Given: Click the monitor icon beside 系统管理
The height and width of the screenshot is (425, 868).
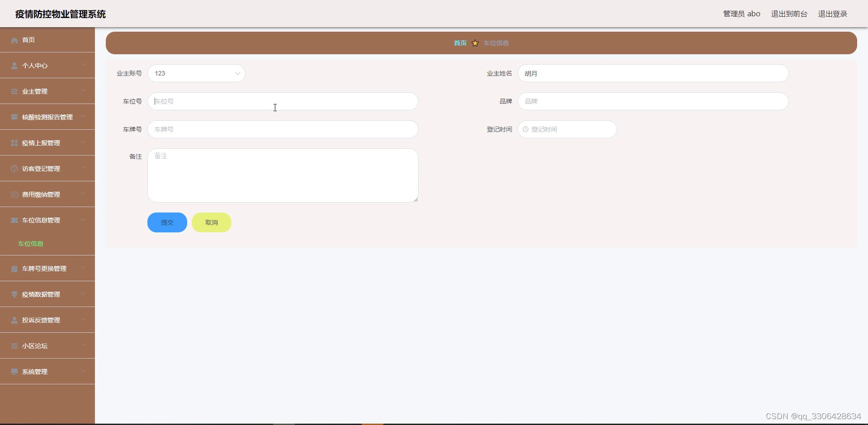Looking at the screenshot, I should coord(14,372).
